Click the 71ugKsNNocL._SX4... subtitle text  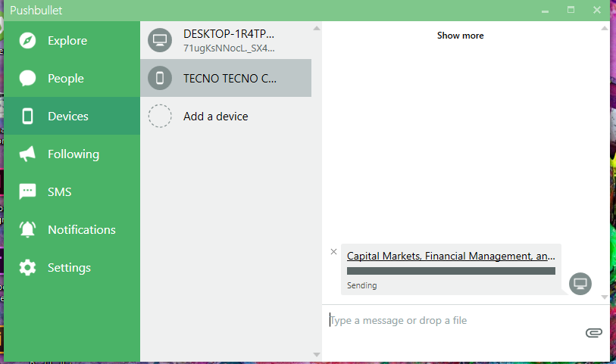pyautogui.click(x=229, y=48)
